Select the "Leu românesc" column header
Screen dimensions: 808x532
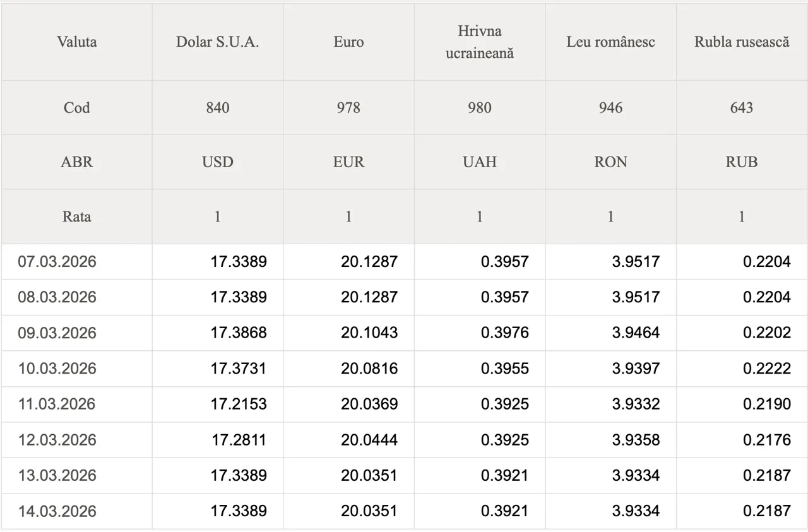point(610,42)
